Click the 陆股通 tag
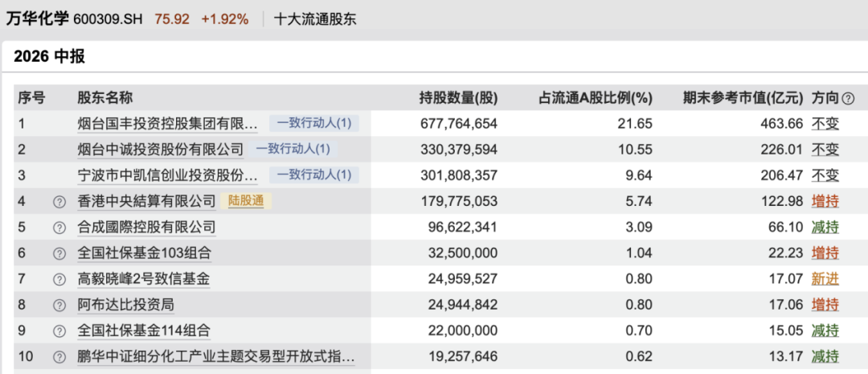Image resolution: width=868 pixels, height=374 pixels. (x=246, y=201)
